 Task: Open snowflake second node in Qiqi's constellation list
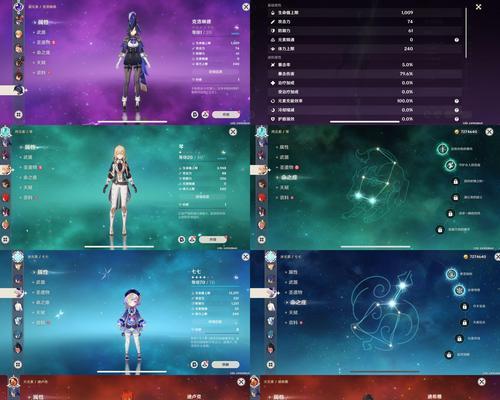click(459, 290)
